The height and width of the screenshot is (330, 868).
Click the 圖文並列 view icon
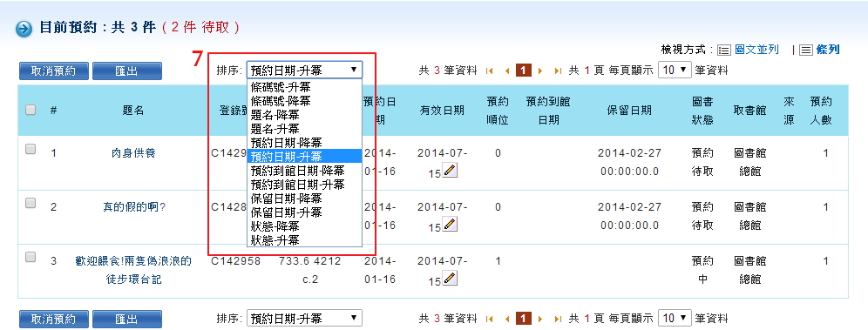[x=724, y=51]
